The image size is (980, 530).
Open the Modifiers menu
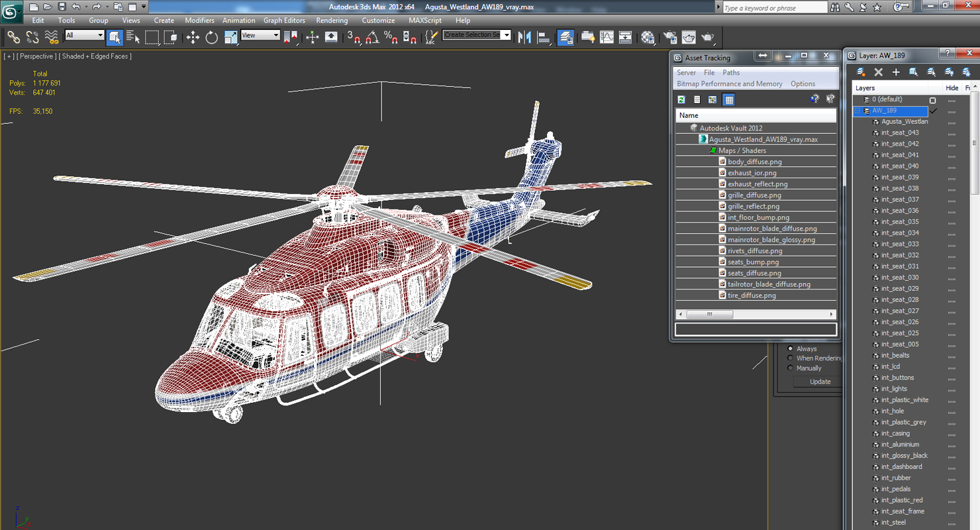[199, 21]
